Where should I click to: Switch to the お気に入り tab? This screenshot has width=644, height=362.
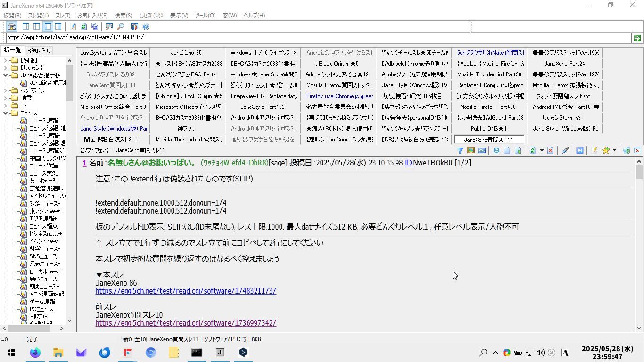(38, 50)
